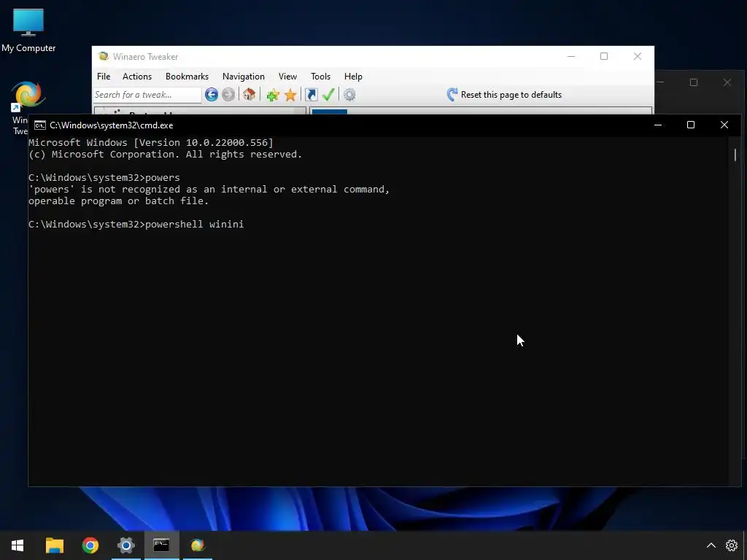Select the My Computer desktop icon

[x=28, y=31]
